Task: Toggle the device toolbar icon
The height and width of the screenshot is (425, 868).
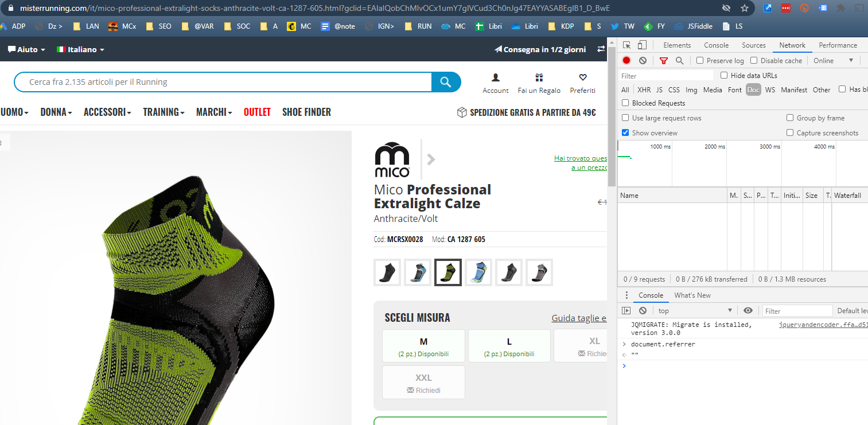Action: point(642,45)
